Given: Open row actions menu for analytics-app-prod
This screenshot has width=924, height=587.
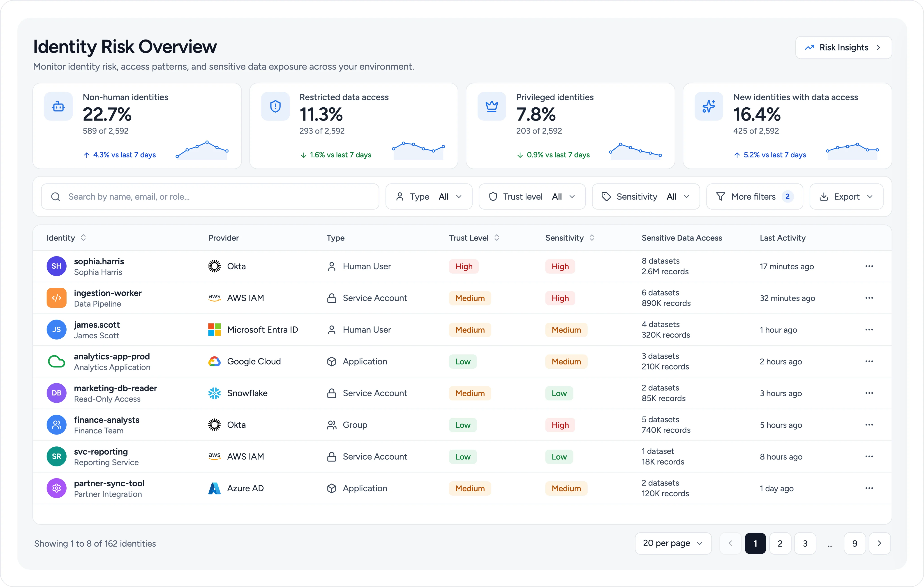Looking at the screenshot, I should coord(869,361).
